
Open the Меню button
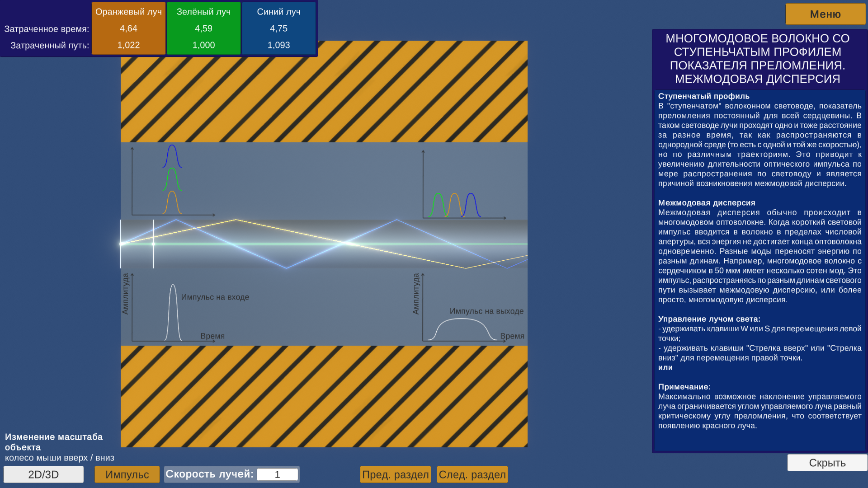pyautogui.click(x=825, y=14)
